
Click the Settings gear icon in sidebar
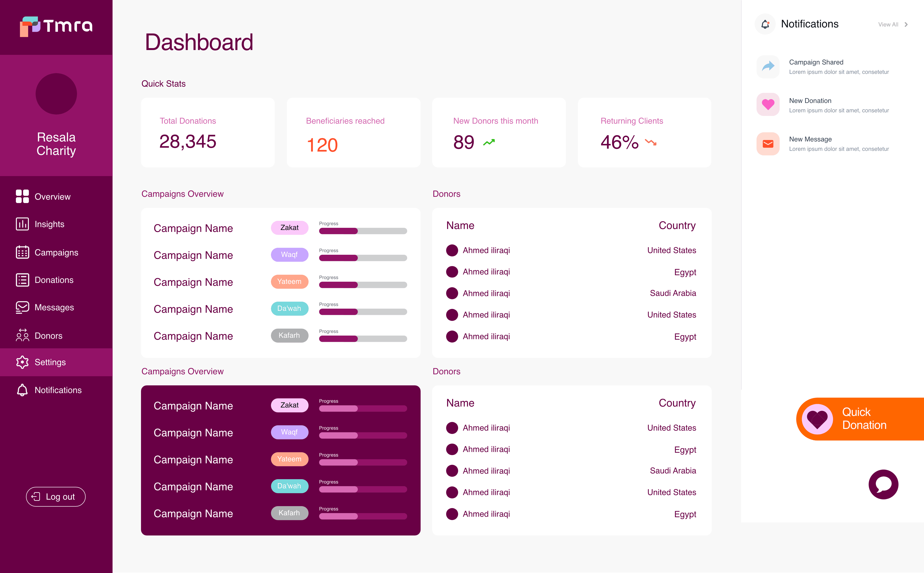point(22,362)
